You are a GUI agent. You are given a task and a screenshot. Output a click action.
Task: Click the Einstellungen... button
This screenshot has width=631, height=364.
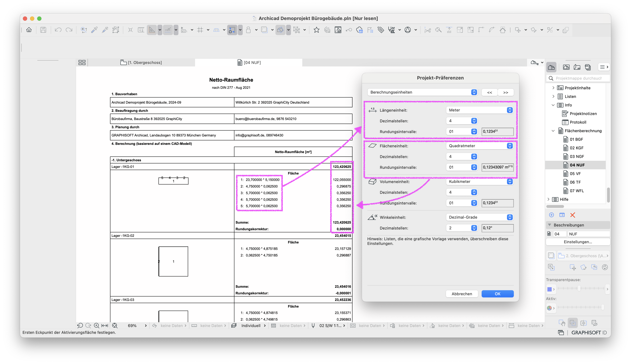click(578, 242)
